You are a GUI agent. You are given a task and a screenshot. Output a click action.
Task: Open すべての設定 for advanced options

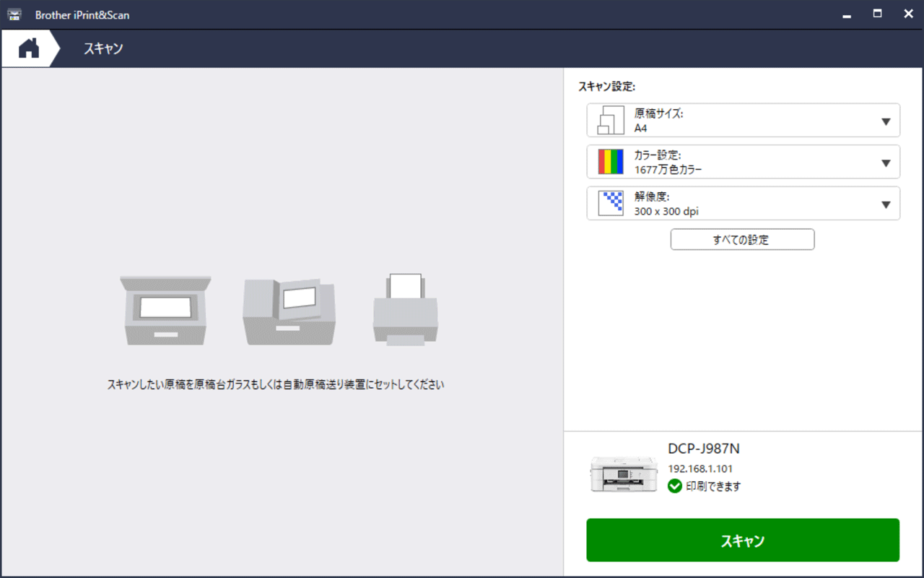pos(742,239)
